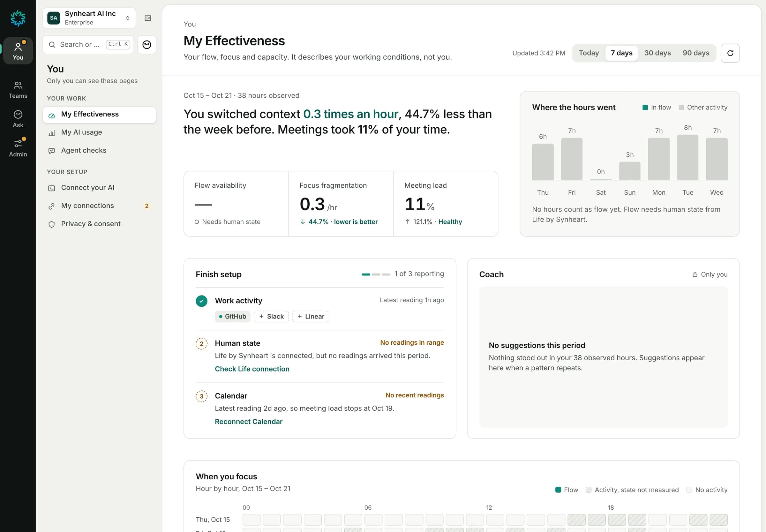Screen dimensions: 766x532
Task: Select the 30 days time range
Action: (x=657, y=53)
